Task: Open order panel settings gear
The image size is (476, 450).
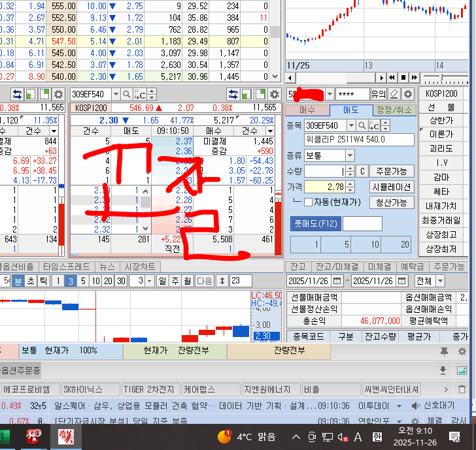Action: tap(408, 94)
